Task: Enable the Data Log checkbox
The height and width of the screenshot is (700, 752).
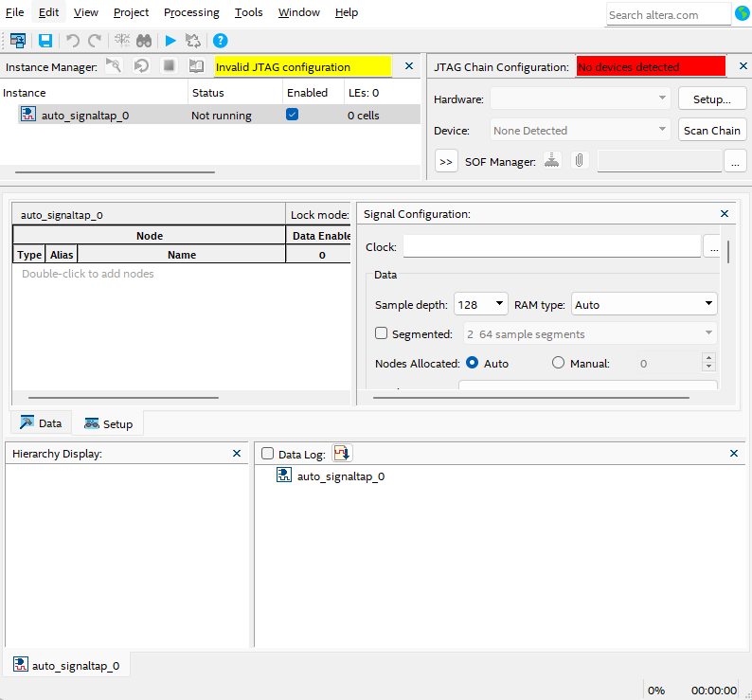Action: click(x=268, y=454)
